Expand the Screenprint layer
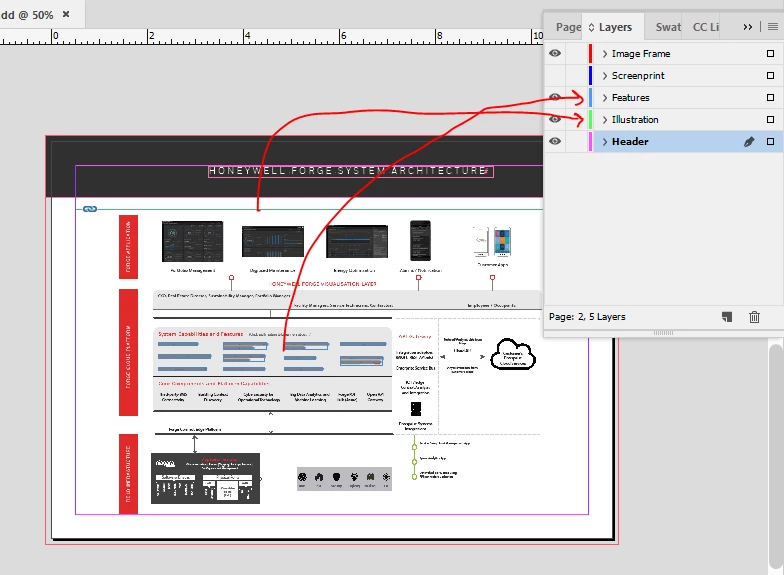 (x=605, y=76)
